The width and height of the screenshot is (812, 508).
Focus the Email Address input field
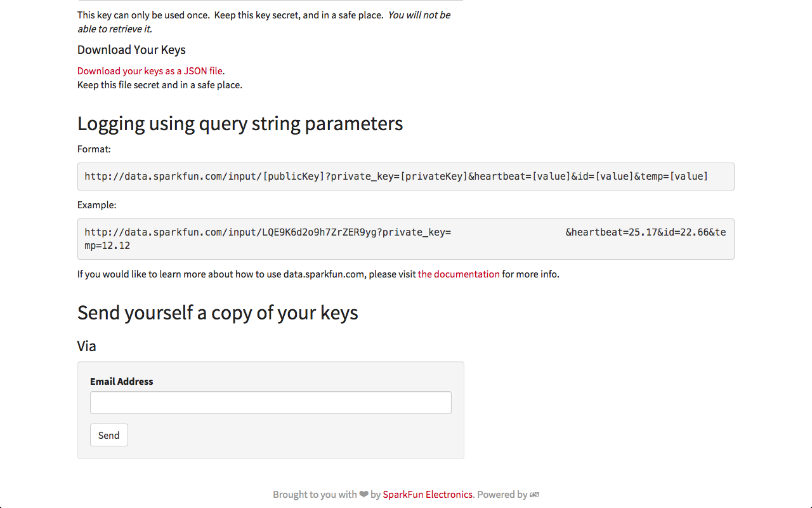point(271,403)
